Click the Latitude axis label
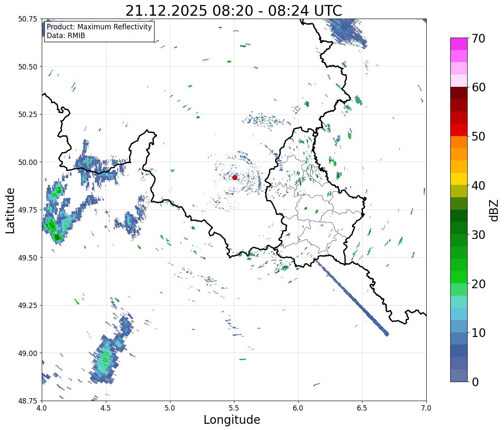This screenshot has width=504, height=430. coord(10,210)
